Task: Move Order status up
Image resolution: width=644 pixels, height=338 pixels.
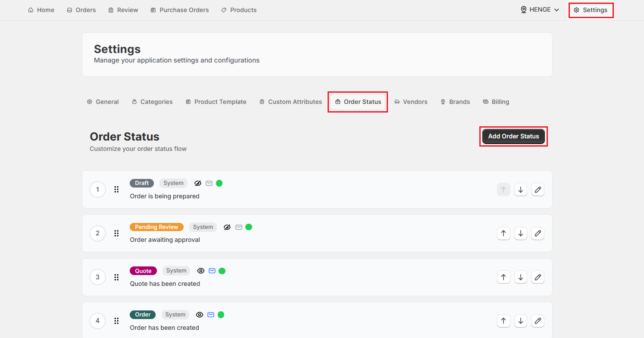Action: 503,321
